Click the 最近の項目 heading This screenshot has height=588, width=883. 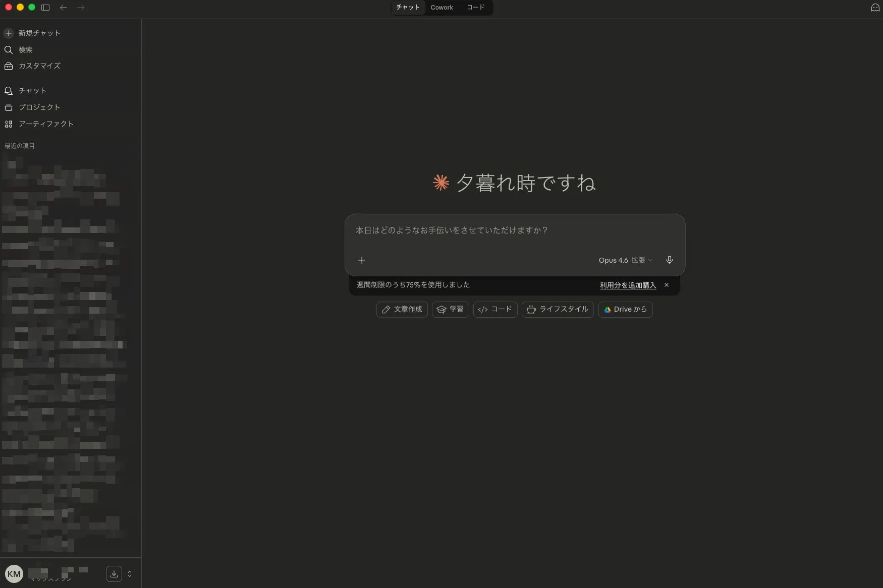click(20, 146)
